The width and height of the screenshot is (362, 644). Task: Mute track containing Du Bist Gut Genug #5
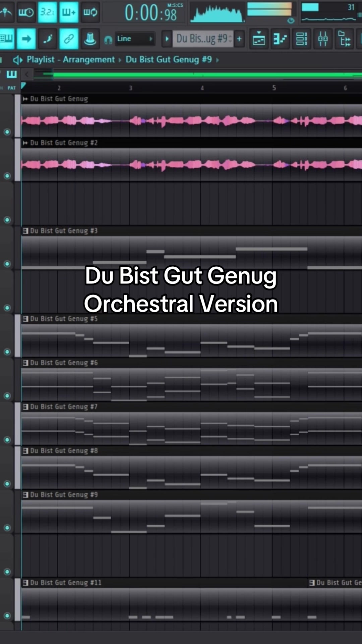(x=7, y=352)
